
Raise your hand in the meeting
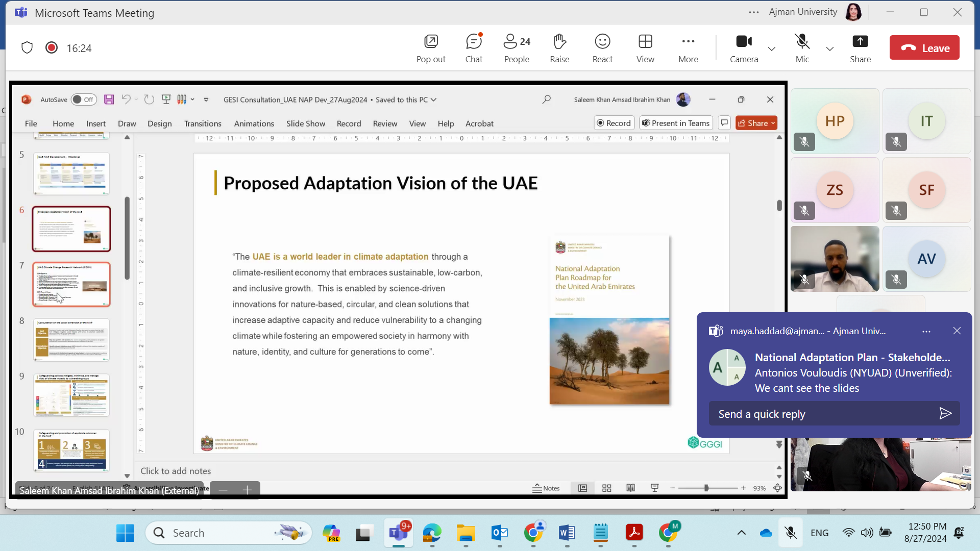[x=559, y=48]
